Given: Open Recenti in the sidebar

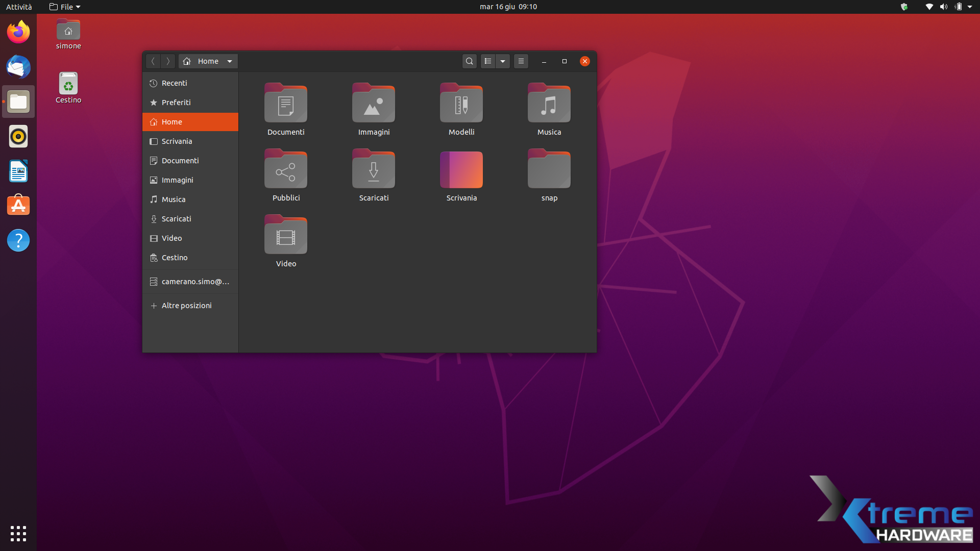Looking at the screenshot, I should [174, 83].
